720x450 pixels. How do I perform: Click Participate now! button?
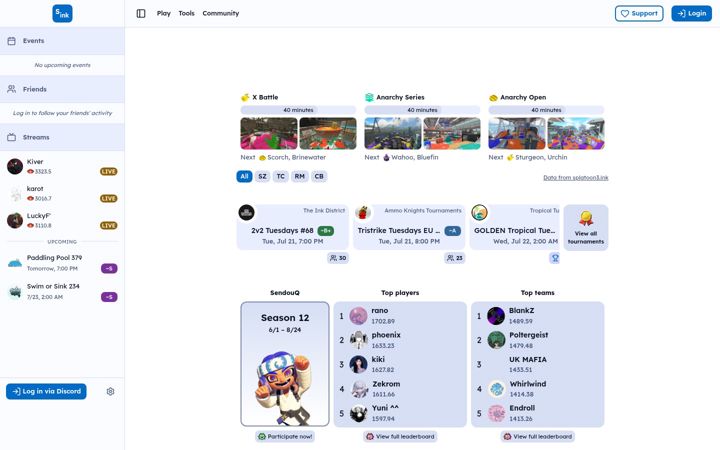click(285, 437)
